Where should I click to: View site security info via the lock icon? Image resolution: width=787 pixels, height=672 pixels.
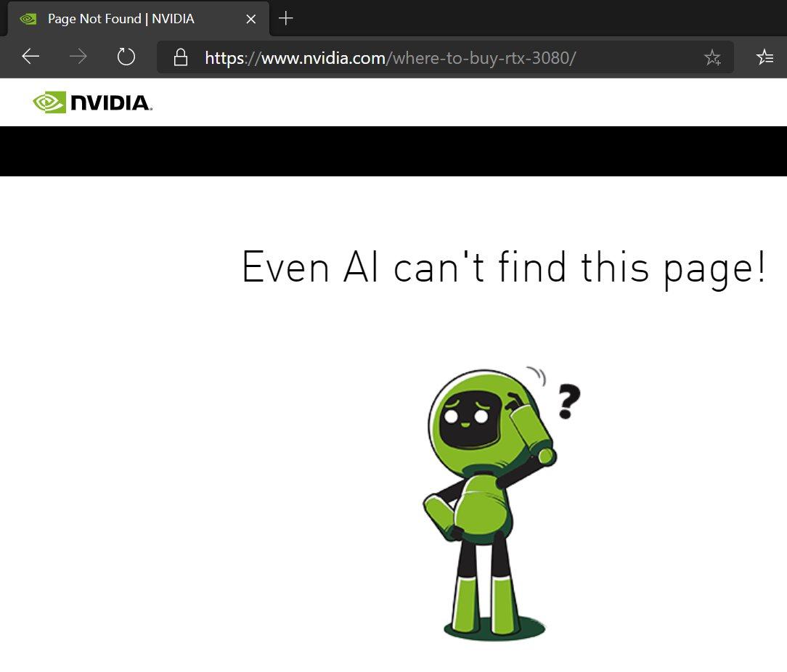[181, 57]
